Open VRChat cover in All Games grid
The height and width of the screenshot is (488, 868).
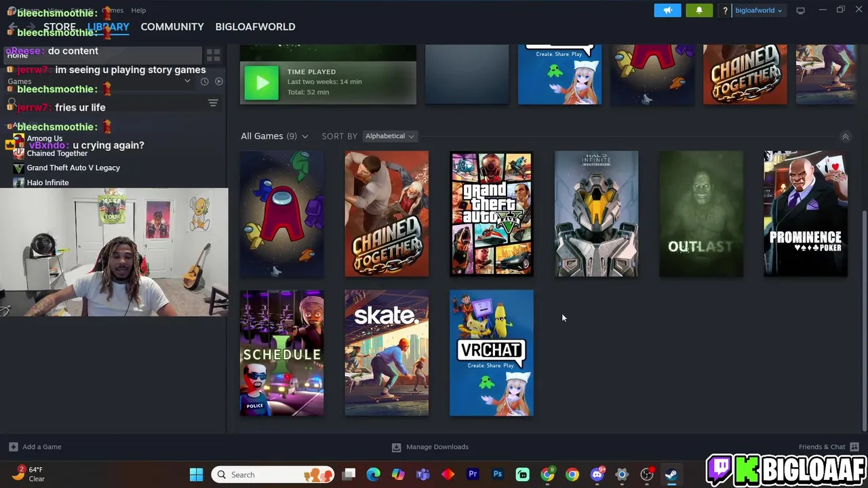tap(492, 353)
